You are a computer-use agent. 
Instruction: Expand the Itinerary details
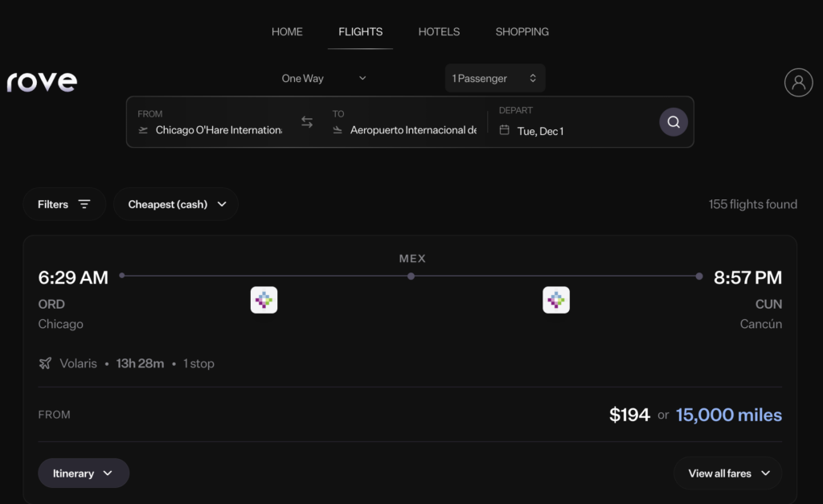point(84,473)
